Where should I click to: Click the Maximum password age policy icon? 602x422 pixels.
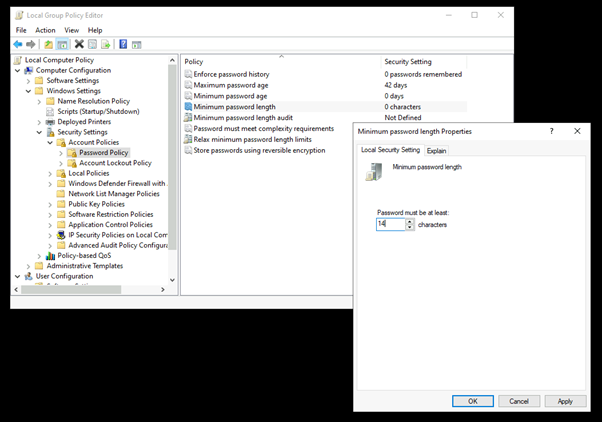(x=188, y=85)
